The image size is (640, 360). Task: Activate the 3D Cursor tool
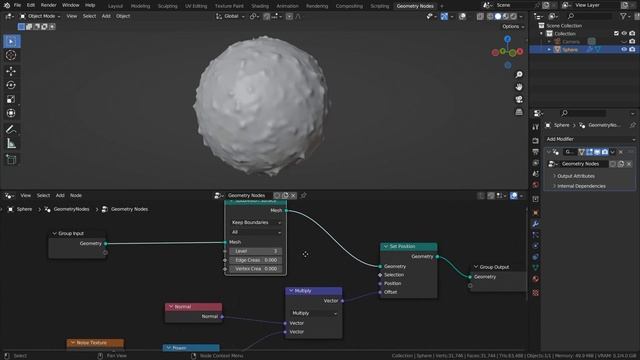[x=11, y=55]
